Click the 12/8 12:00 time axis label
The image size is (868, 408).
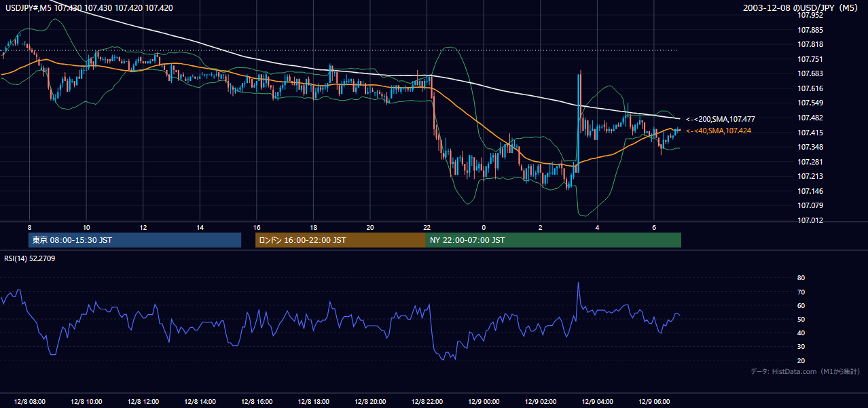click(143, 402)
